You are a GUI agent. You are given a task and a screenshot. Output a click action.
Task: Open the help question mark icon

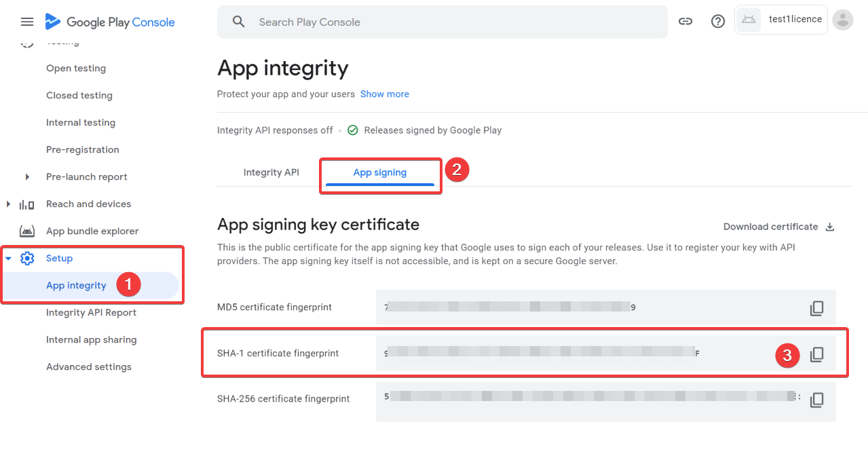coord(718,22)
